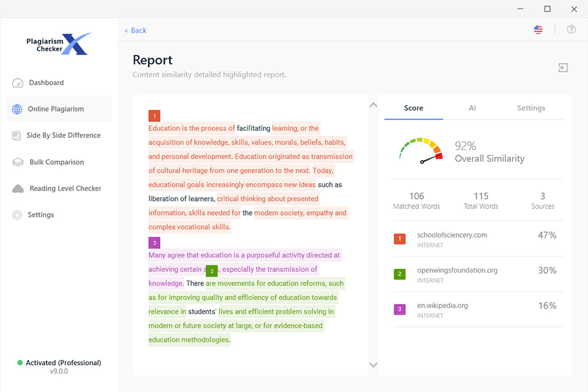The height and width of the screenshot is (392, 588).
Task: Click the similarity gauge meter
Action: 421,151
